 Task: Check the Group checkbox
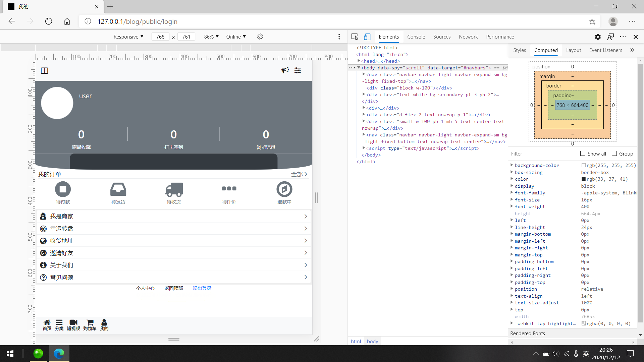(x=614, y=154)
